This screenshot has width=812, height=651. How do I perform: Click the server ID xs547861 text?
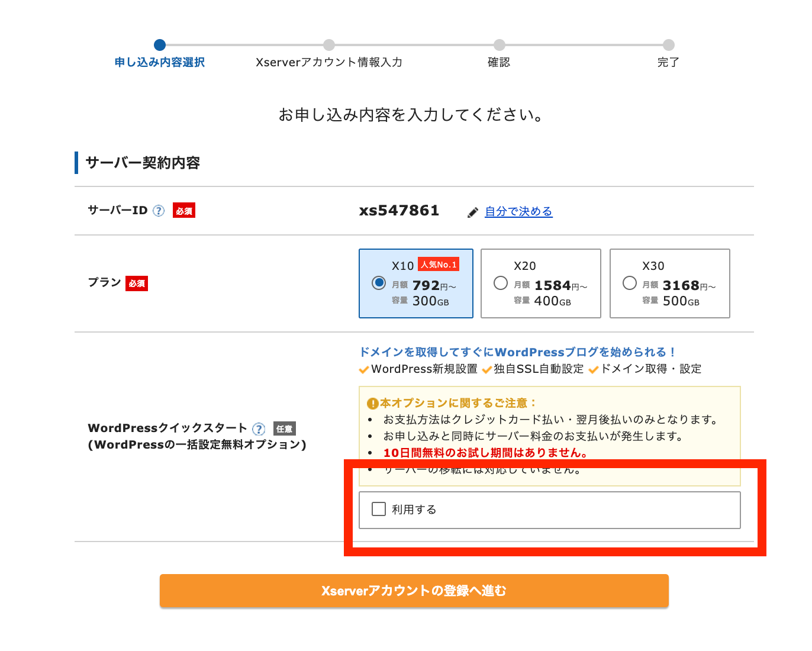[399, 211]
